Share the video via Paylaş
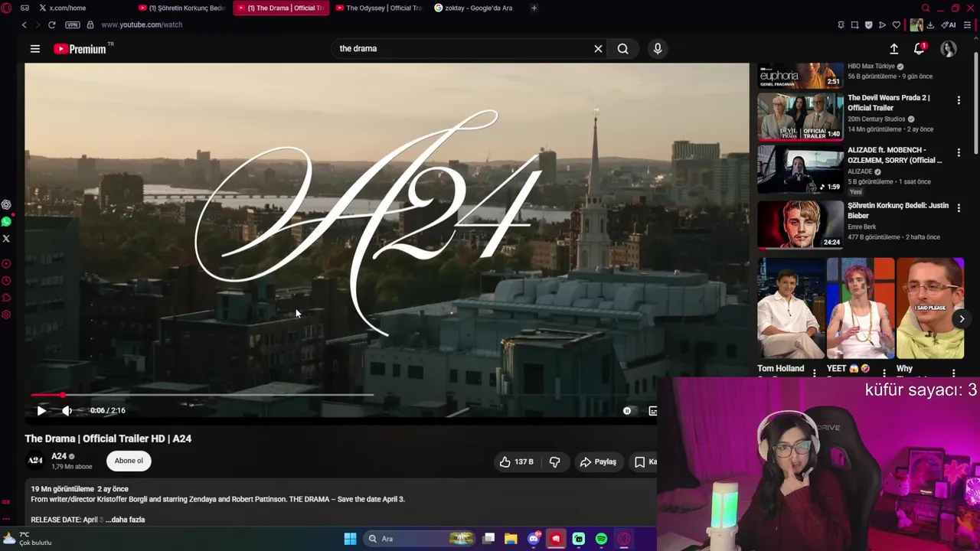 (x=598, y=461)
